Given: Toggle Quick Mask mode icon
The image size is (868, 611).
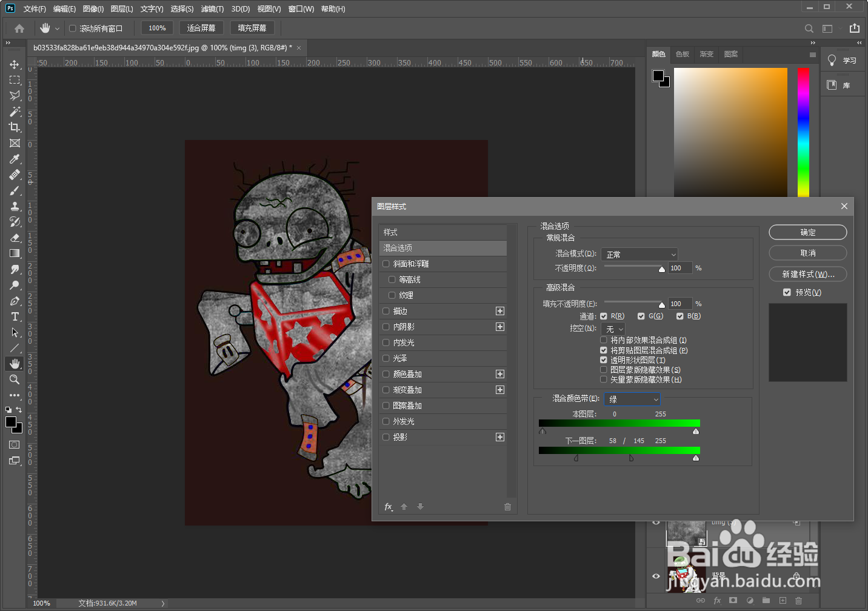Looking at the screenshot, I should [x=15, y=445].
